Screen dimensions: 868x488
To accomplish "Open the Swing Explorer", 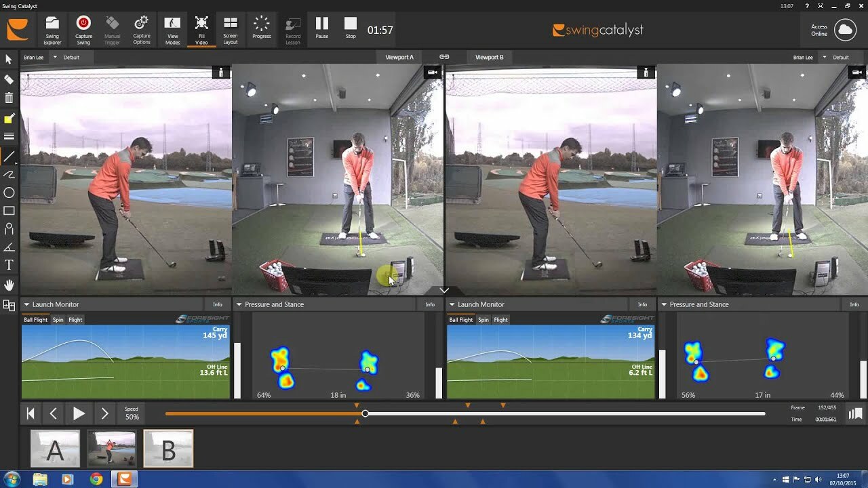I will tap(52, 30).
